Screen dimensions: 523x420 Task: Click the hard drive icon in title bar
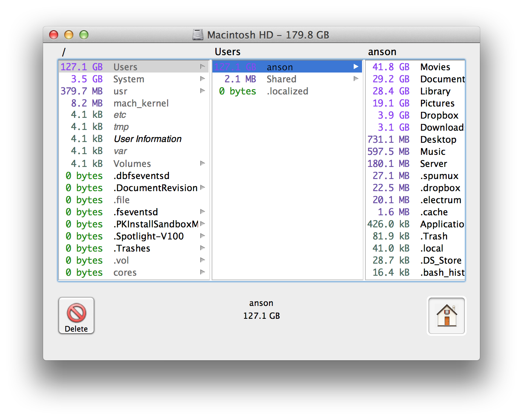[198, 35]
